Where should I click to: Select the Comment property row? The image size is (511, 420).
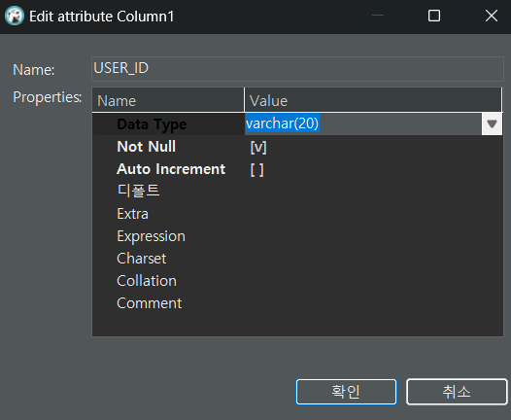point(297,303)
